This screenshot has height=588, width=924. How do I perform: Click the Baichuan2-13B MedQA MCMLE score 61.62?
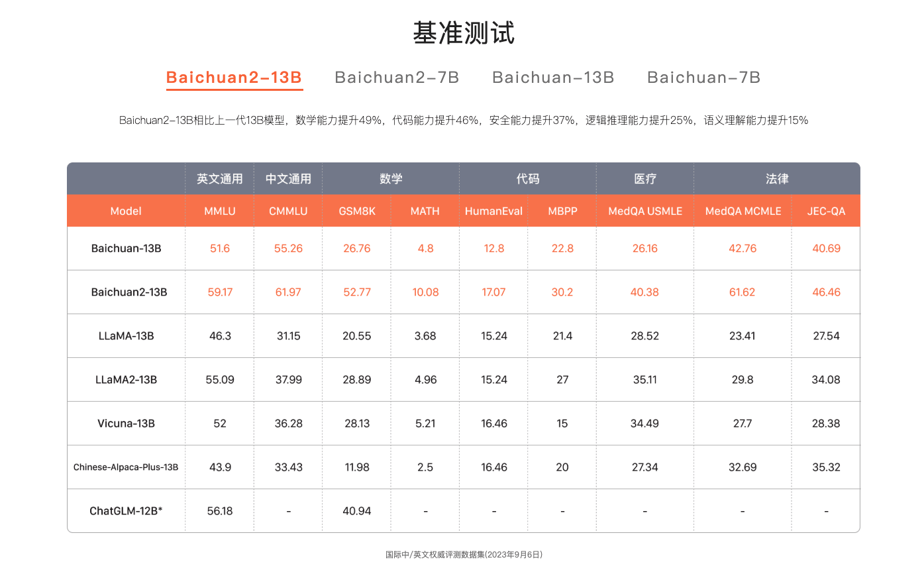(x=742, y=292)
